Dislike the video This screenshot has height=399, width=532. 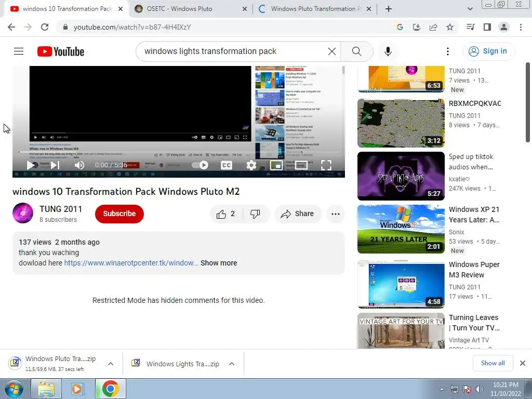pyautogui.click(x=256, y=214)
